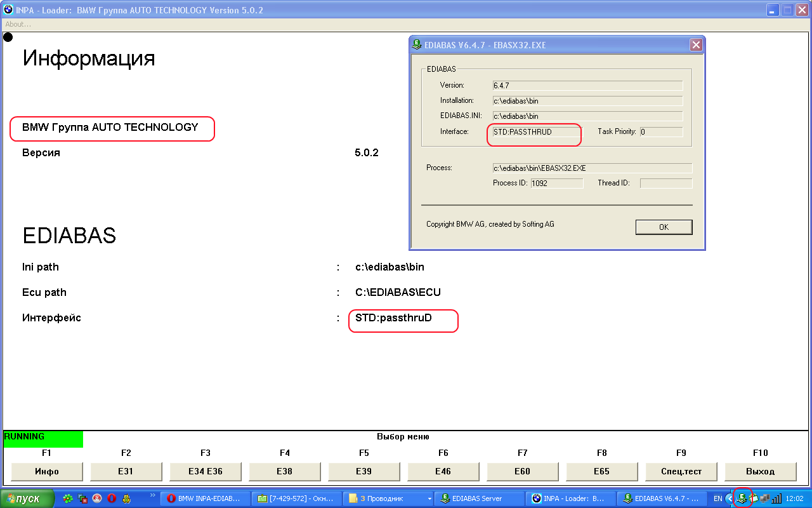Image resolution: width=812 pixels, height=508 pixels.
Task: Click the C:\EDIABAS\ECU path text
Action: click(398, 293)
